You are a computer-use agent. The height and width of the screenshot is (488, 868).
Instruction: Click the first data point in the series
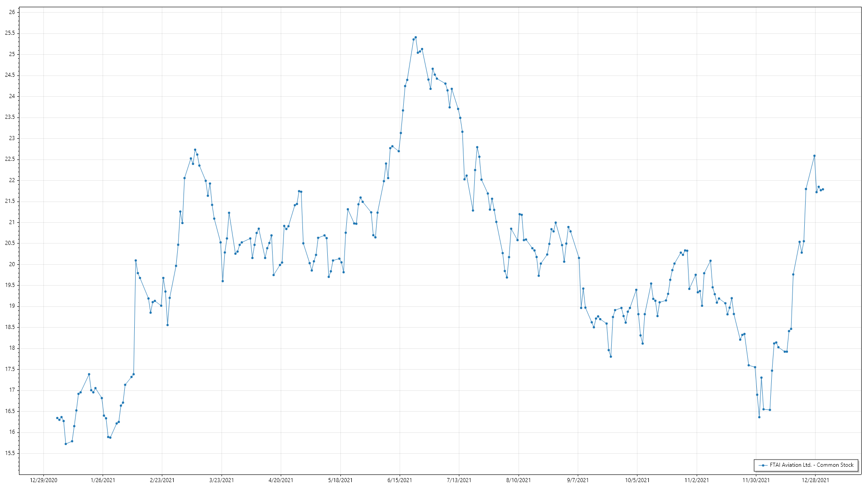pos(57,418)
